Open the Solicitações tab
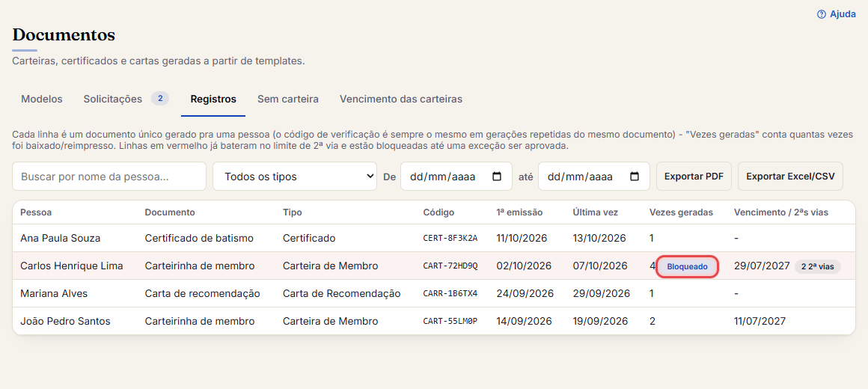This screenshot has width=868, height=389. (x=126, y=99)
